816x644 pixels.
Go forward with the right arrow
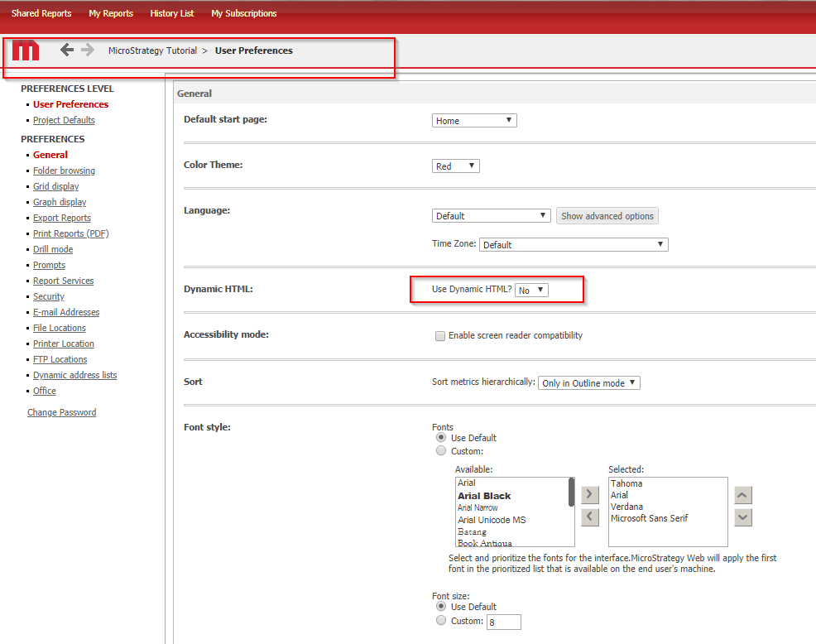click(x=88, y=50)
